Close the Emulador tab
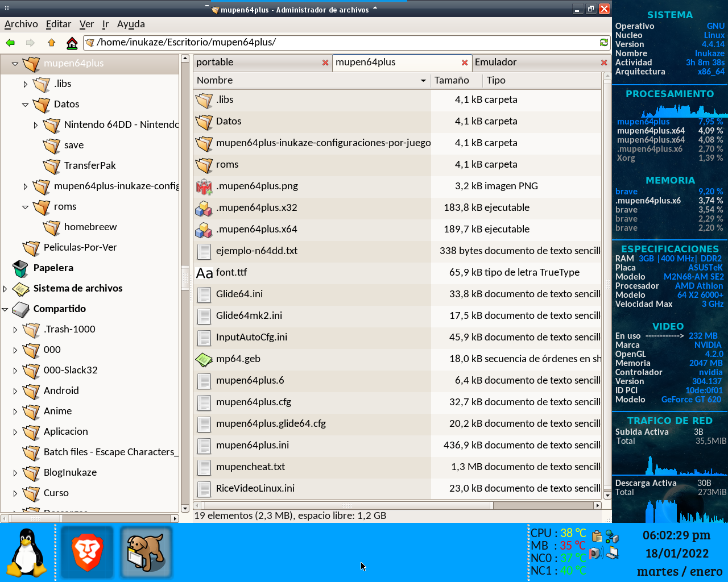The image size is (728, 582). point(603,62)
